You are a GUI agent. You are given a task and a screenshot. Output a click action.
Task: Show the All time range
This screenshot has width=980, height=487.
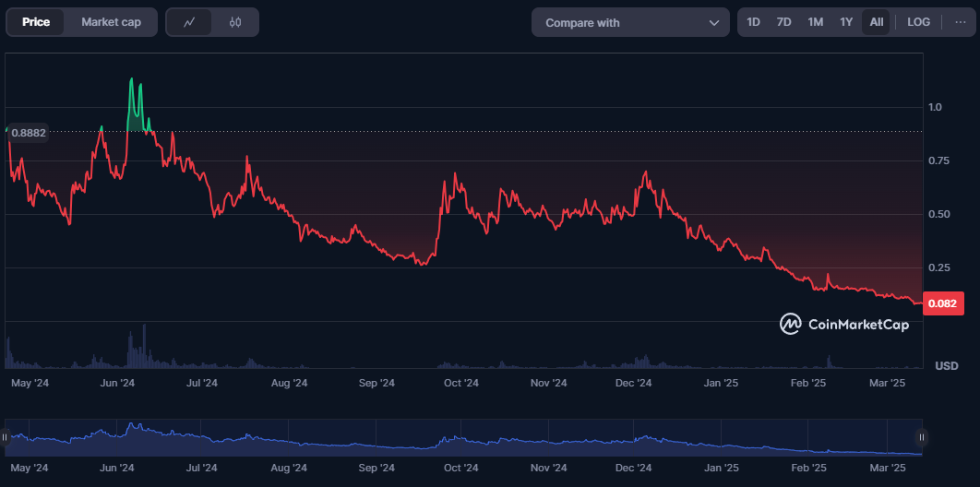click(876, 22)
